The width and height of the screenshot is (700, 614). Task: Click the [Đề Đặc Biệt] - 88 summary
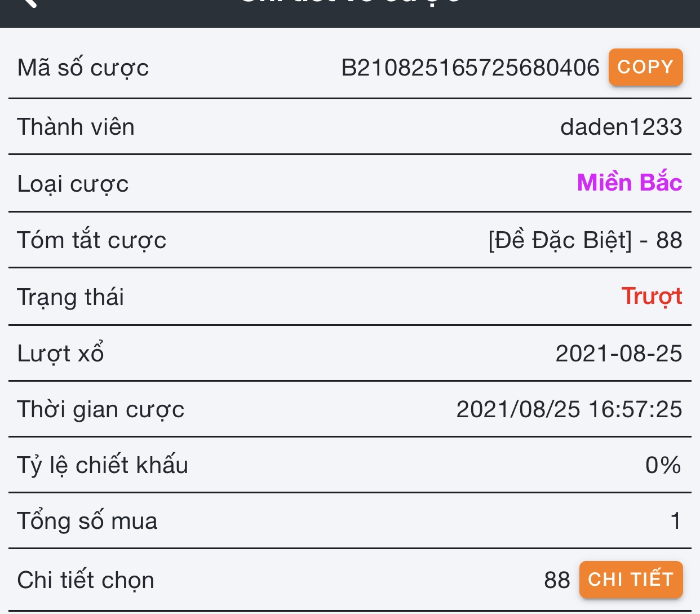coord(585,240)
